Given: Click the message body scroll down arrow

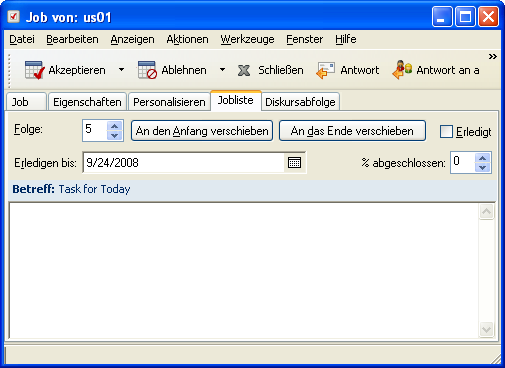Looking at the screenshot, I should (x=486, y=329).
